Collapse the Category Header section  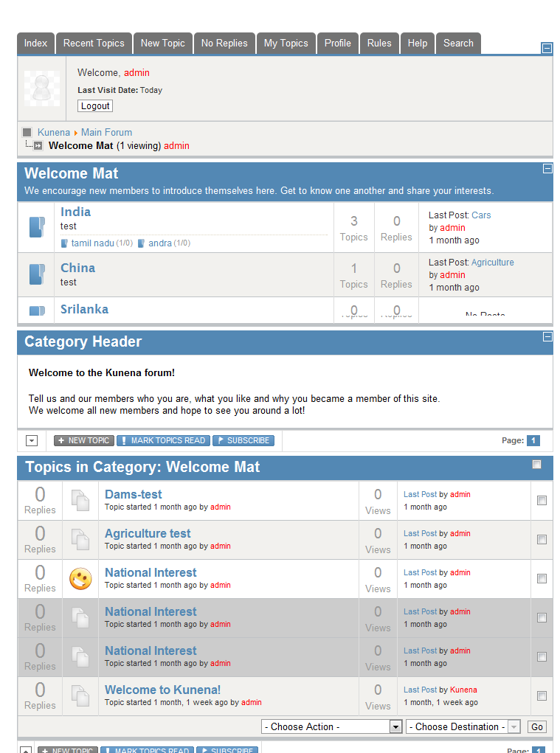click(x=547, y=337)
